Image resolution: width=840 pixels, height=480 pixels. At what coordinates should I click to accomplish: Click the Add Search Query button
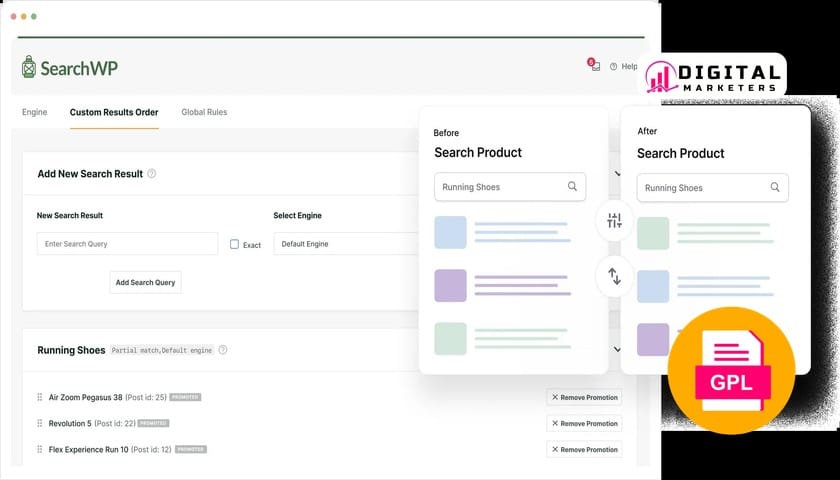pyautogui.click(x=145, y=282)
